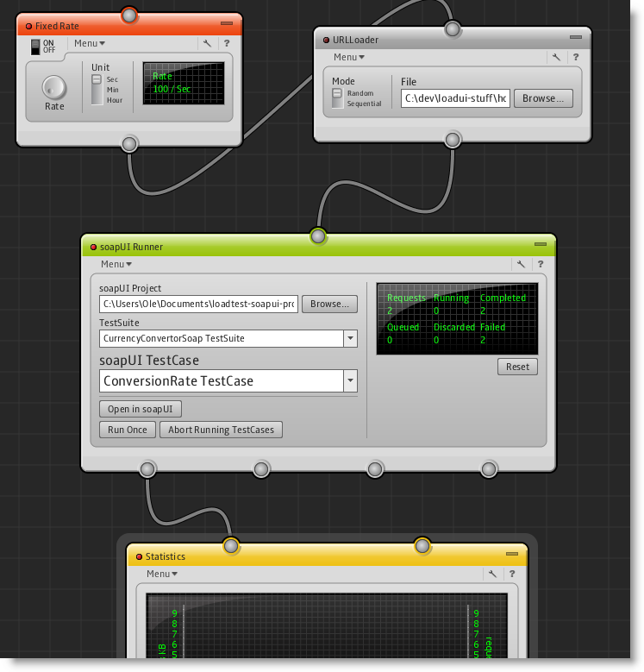Click soapUI Project Browse button
This screenshot has width=644, height=672.
click(329, 304)
